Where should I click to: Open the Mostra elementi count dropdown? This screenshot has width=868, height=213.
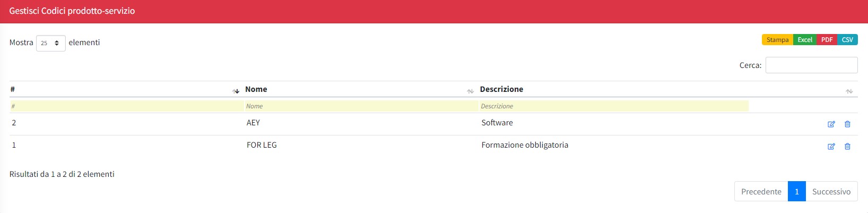pos(50,43)
